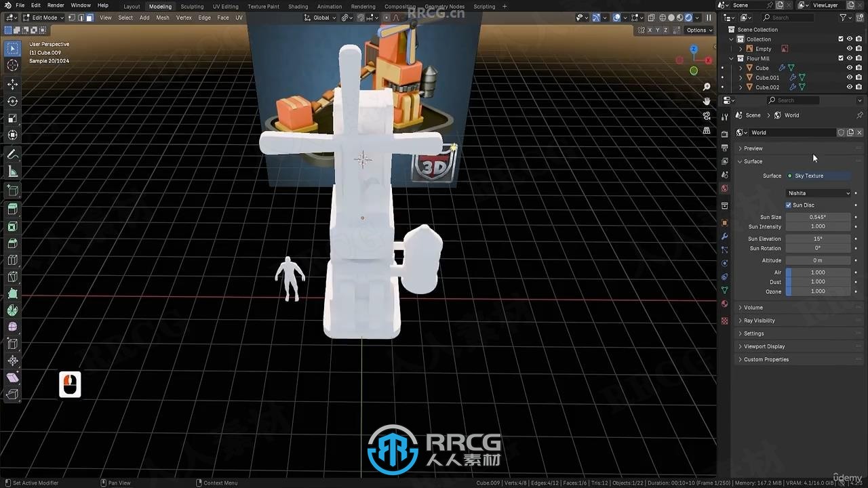
Task: Open the Nishita sky type dropdown
Action: coord(818,193)
